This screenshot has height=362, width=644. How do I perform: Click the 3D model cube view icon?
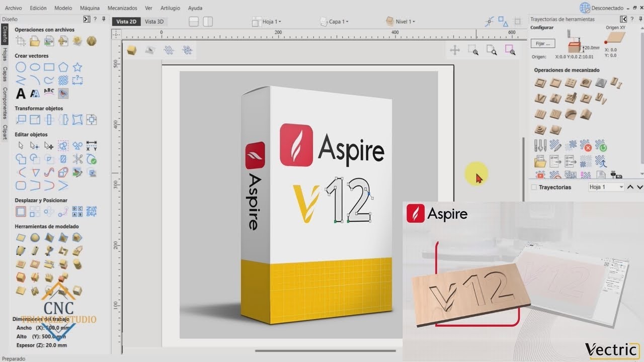[132, 50]
